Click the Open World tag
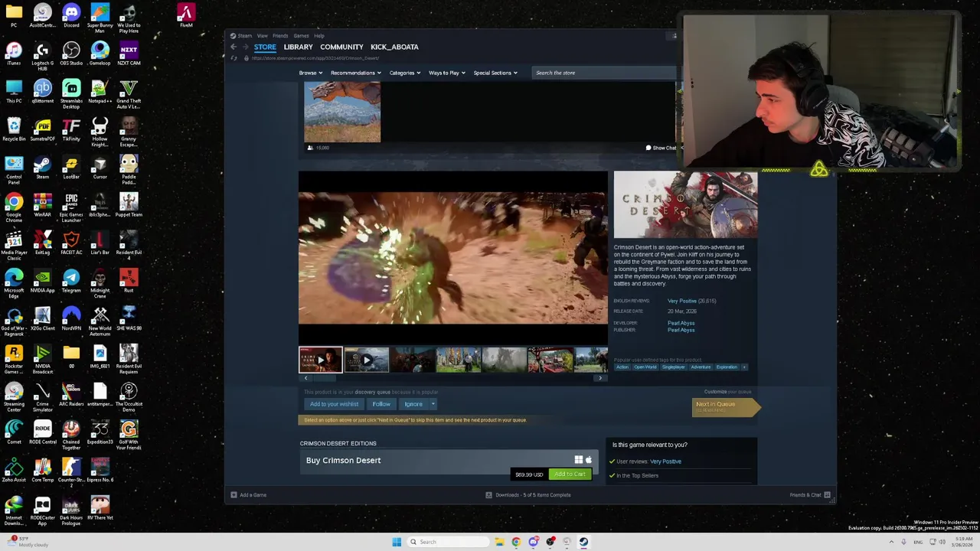 click(645, 367)
